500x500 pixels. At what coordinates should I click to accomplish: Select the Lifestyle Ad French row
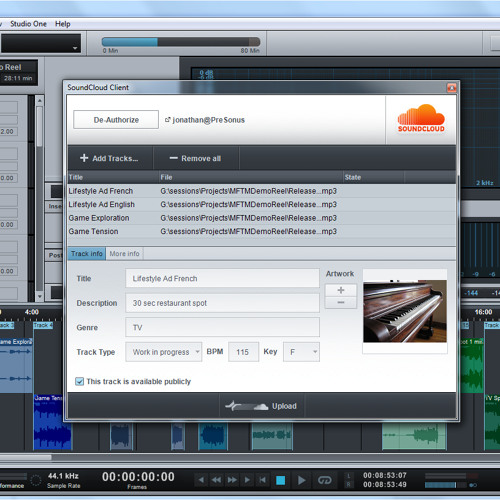pos(261,191)
